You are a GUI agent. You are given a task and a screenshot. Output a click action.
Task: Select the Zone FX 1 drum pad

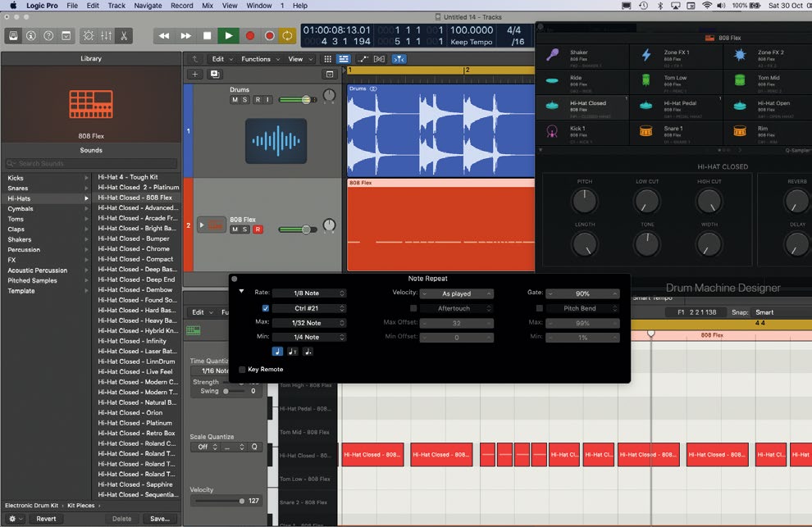coord(676,57)
